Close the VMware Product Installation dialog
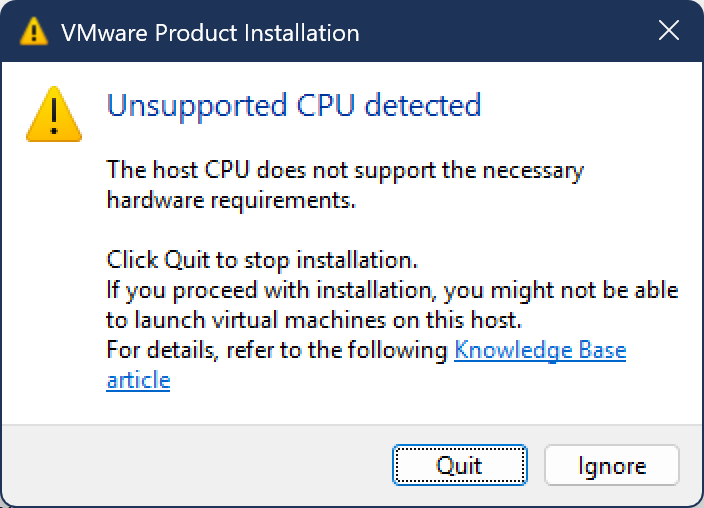Image resolution: width=704 pixels, height=508 pixels. pyautogui.click(x=669, y=31)
